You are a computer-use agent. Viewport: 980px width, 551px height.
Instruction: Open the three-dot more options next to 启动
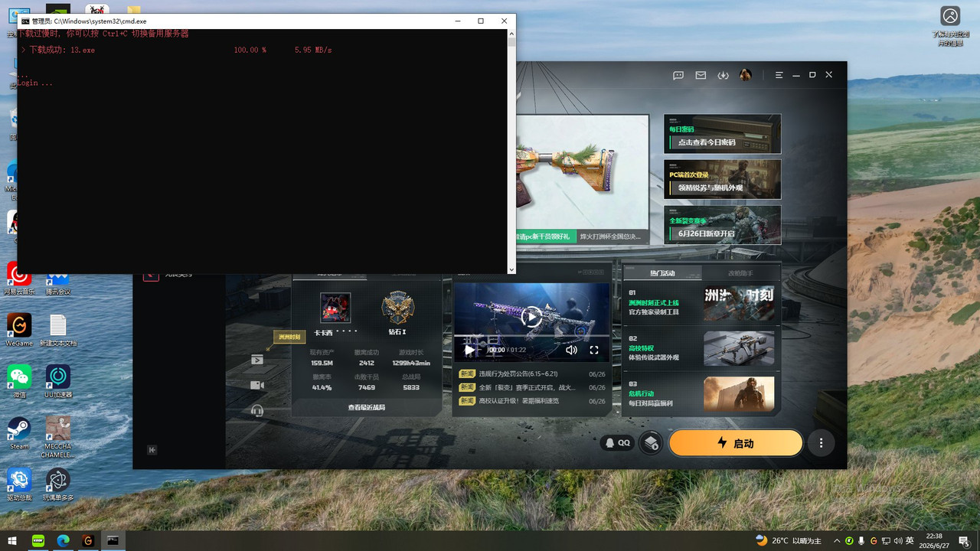tap(822, 443)
